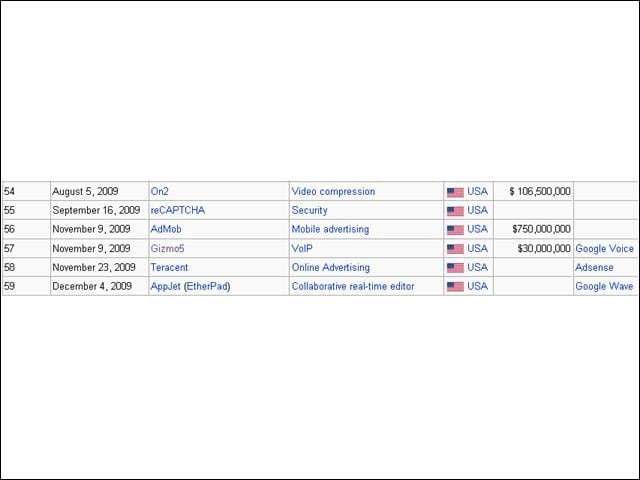Select the AdMob row's November 9, 2009 date
Image resolution: width=640 pixels, height=480 pixels.
point(91,229)
